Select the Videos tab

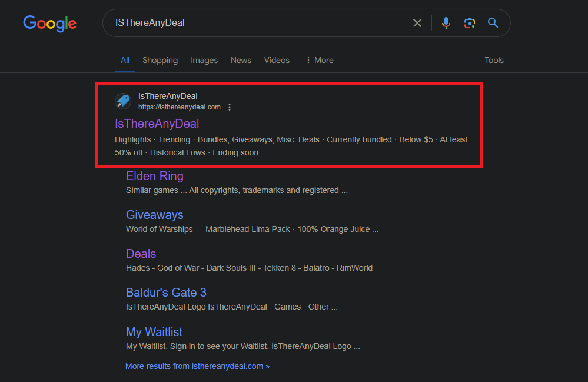(x=277, y=60)
